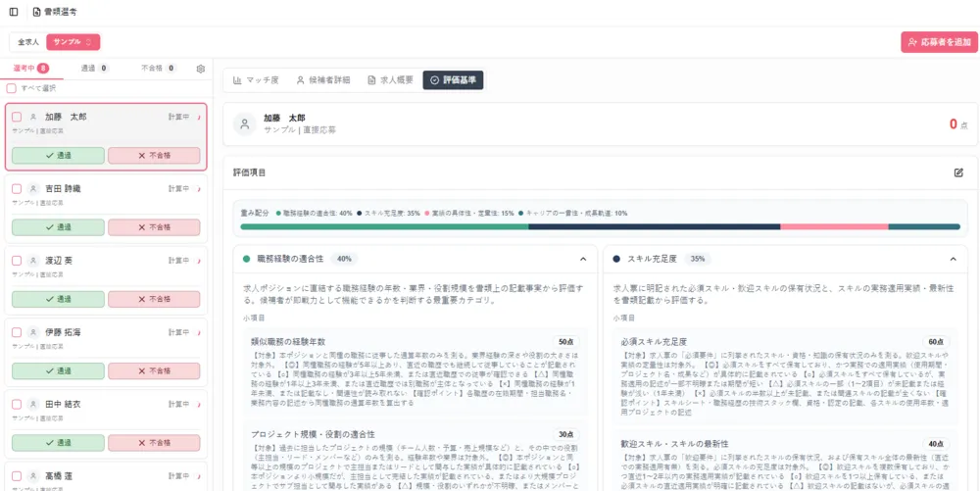This screenshot has height=491, width=980.
Task: Pass 伊藤 拓海 with 通過 button
Action: pyautogui.click(x=58, y=371)
